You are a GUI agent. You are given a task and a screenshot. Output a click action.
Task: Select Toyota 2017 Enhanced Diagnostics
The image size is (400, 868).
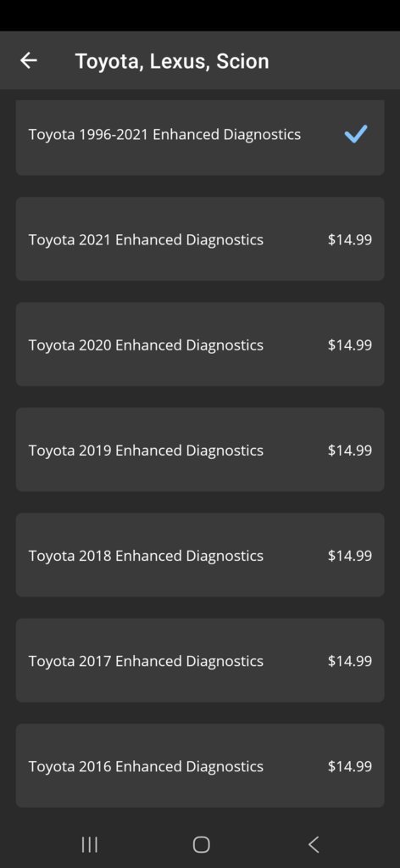coord(200,660)
